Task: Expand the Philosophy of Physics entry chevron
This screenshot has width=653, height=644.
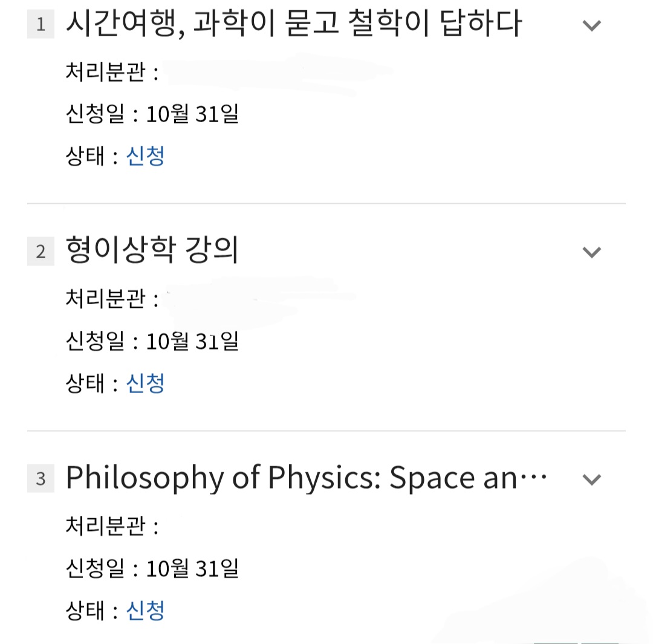Action: point(591,480)
